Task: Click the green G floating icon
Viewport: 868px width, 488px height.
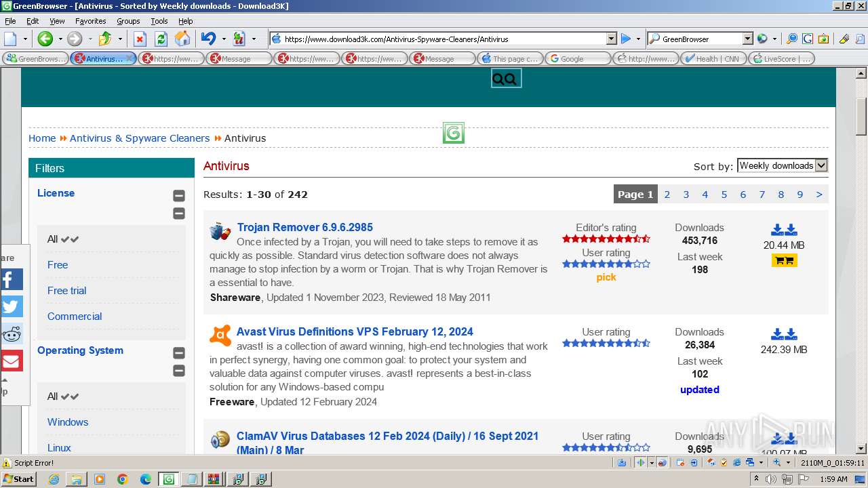Action: (x=453, y=133)
